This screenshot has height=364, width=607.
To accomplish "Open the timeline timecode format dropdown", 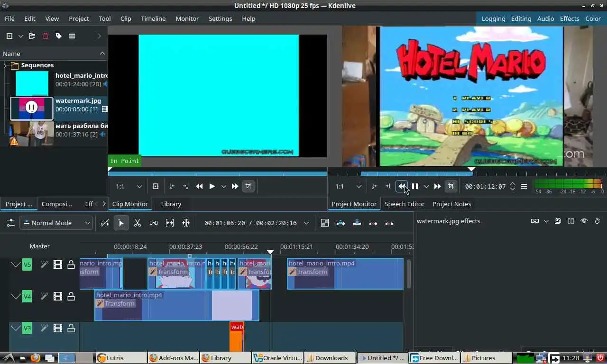I will coord(306,223).
